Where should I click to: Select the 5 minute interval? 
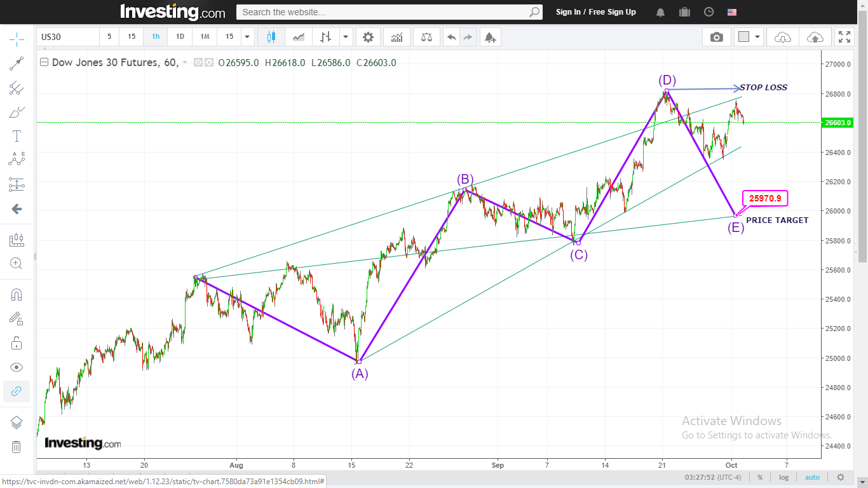click(x=109, y=37)
